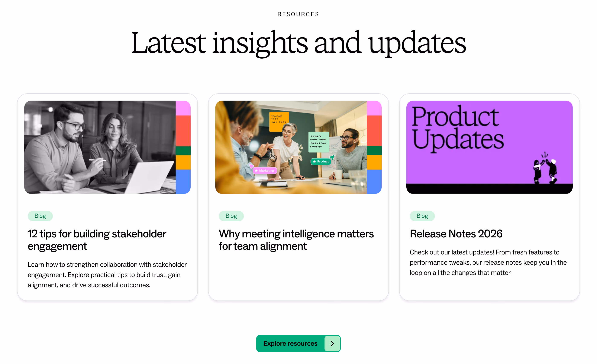Open the Product Updates purple thumbnail
The height and width of the screenshot is (364, 597).
click(x=489, y=147)
